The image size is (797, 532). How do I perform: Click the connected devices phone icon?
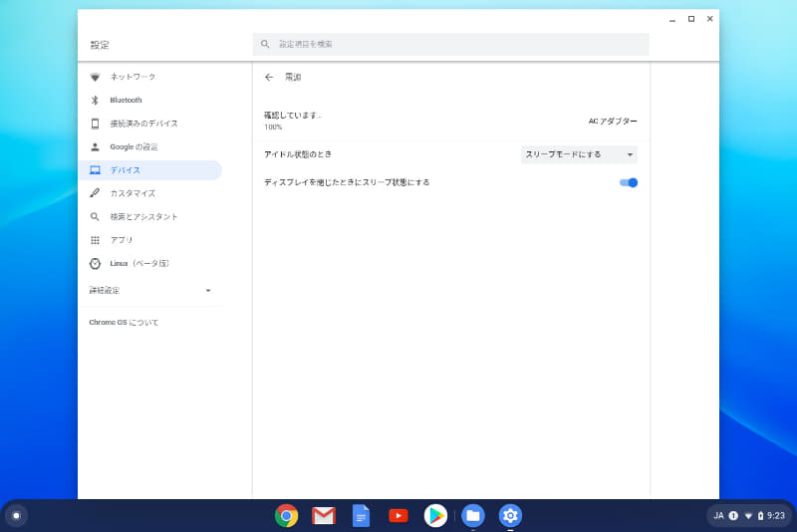click(x=95, y=124)
